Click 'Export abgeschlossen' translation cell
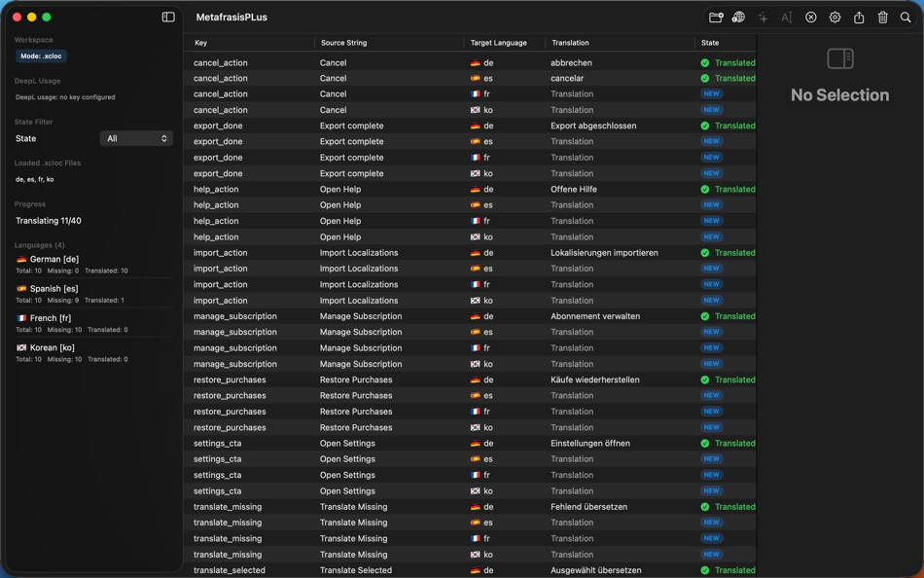The width and height of the screenshot is (924, 578). (x=593, y=126)
